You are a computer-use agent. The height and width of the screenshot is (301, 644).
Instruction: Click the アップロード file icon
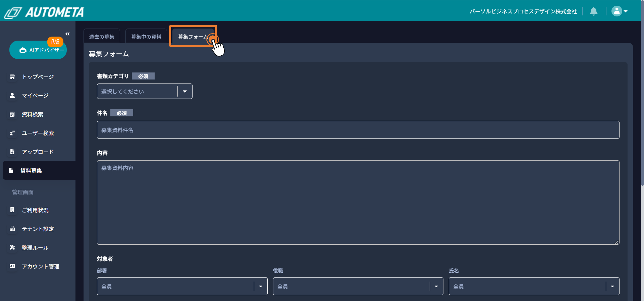pos(12,152)
